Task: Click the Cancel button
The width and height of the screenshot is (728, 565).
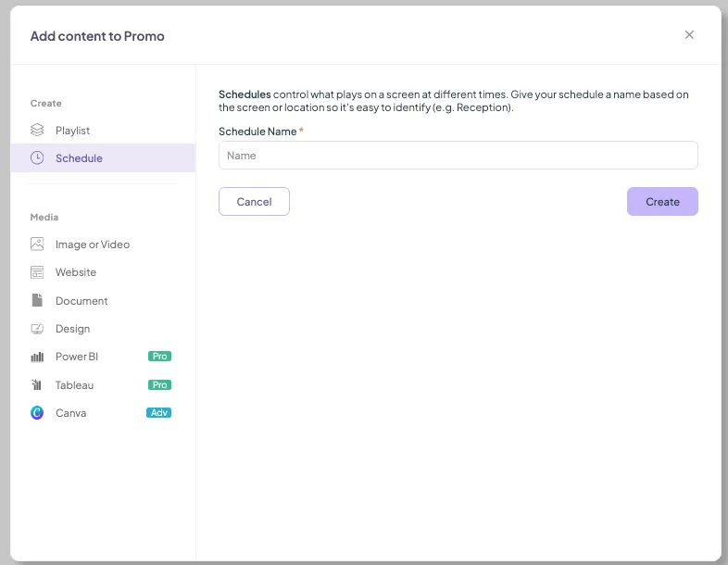Action: (254, 202)
